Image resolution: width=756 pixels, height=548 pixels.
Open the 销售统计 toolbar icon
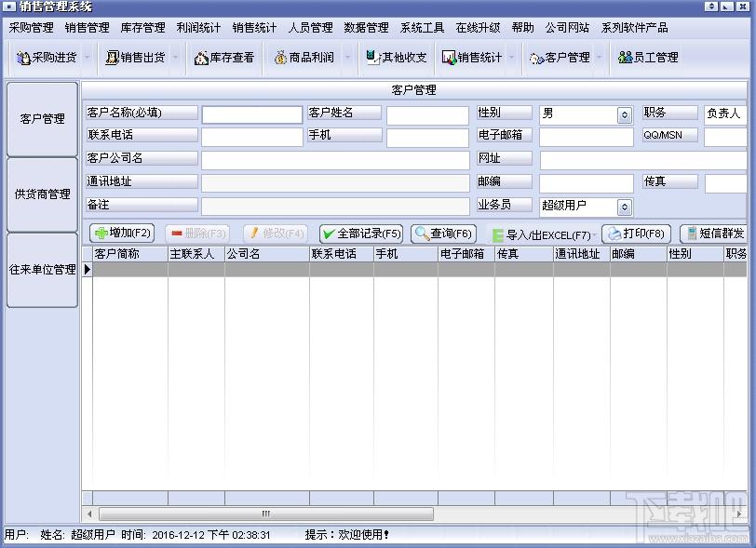472,58
